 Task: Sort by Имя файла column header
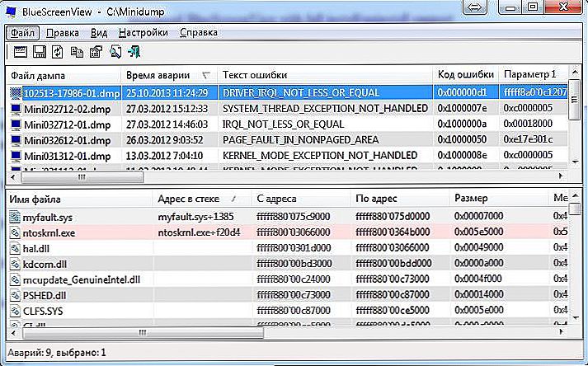click(78, 199)
